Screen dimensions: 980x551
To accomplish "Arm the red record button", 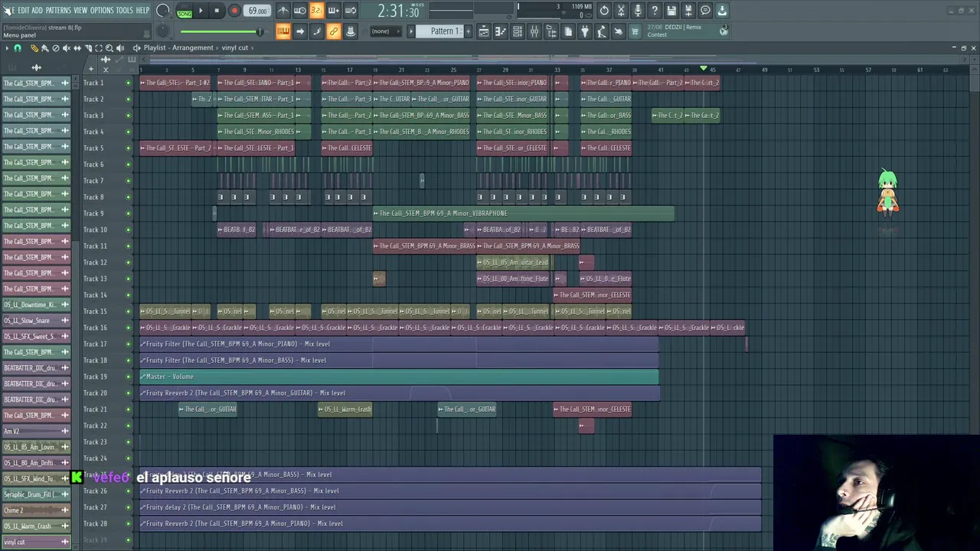I will pyautogui.click(x=234, y=11).
